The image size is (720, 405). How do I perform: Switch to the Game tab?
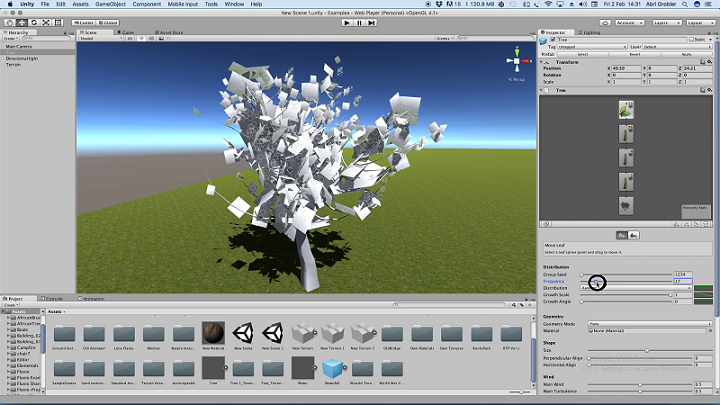point(125,33)
